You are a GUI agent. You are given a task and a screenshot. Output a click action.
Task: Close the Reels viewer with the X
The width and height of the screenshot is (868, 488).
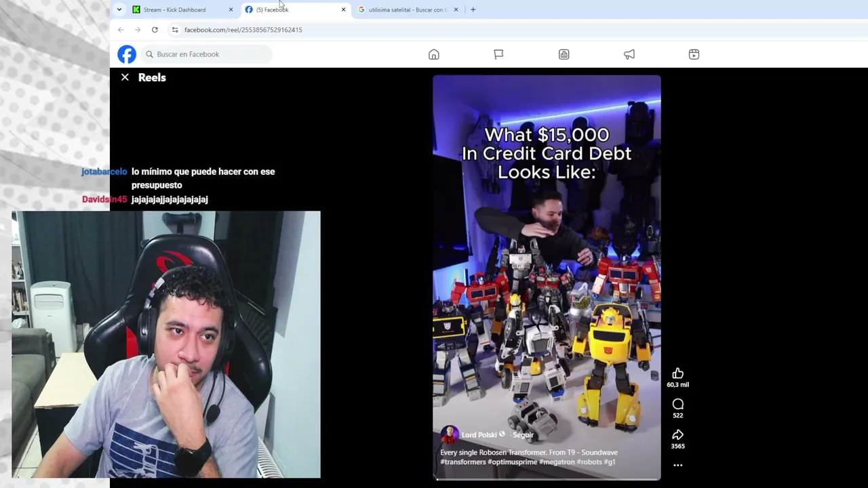[x=125, y=77]
